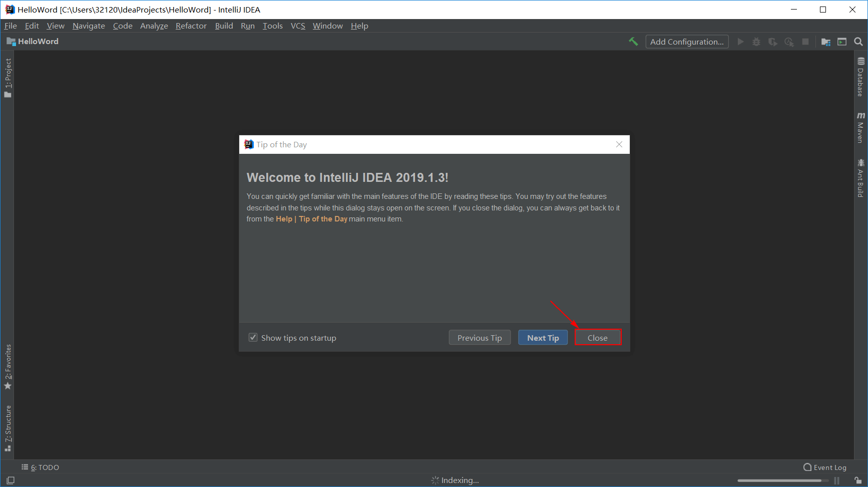Open the Tools menu
This screenshot has height=487, width=868.
pyautogui.click(x=273, y=26)
